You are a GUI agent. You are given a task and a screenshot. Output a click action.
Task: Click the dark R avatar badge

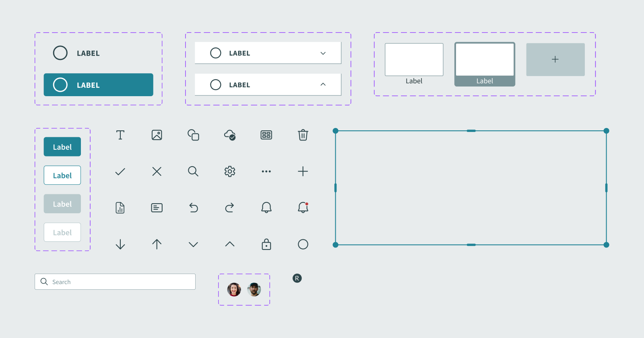click(297, 278)
